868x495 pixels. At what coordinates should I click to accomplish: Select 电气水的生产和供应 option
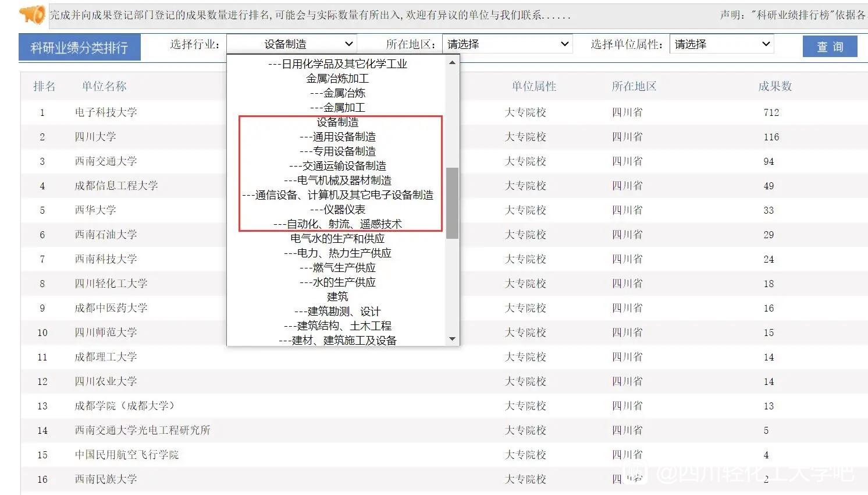click(337, 239)
